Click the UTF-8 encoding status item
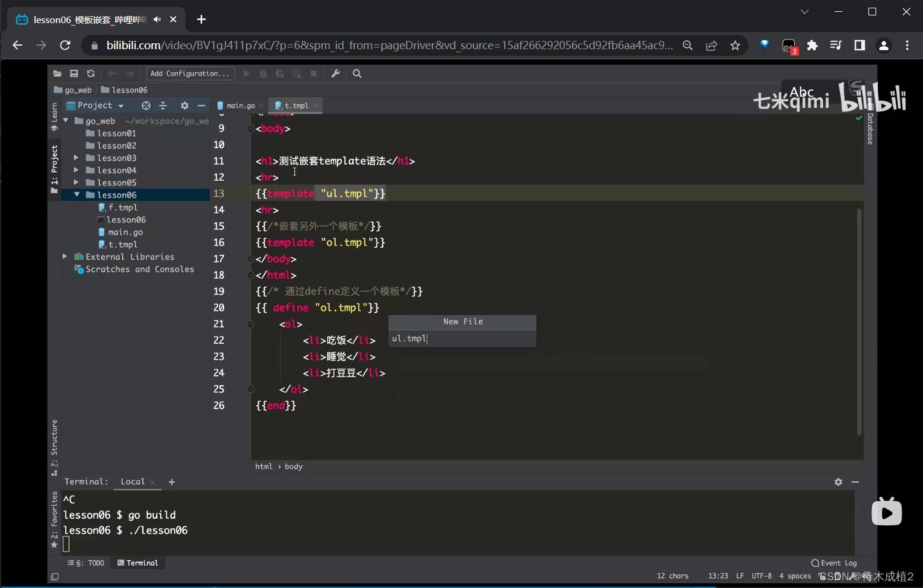The width and height of the screenshot is (923, 588). [762, 576]
